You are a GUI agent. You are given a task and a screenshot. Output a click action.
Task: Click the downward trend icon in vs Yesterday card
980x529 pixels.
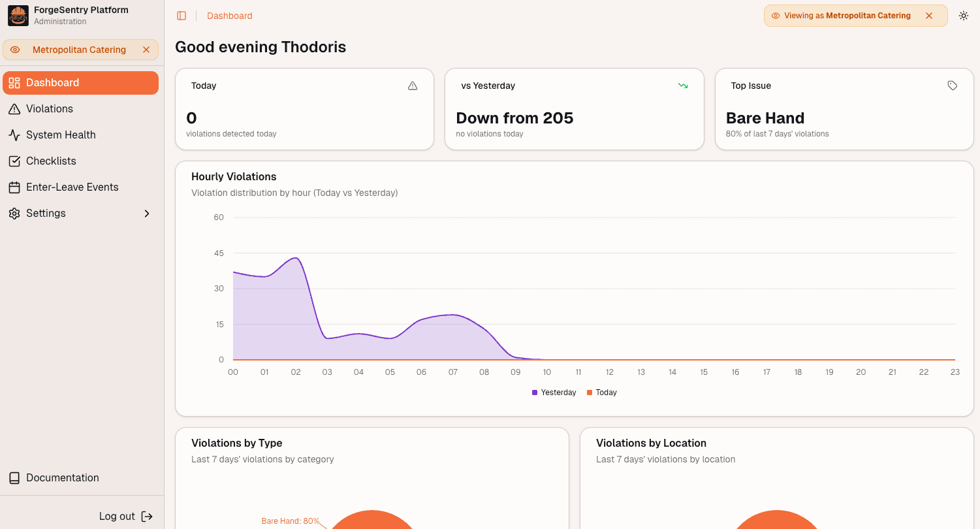pyautogui.click(x=683, y=86)
